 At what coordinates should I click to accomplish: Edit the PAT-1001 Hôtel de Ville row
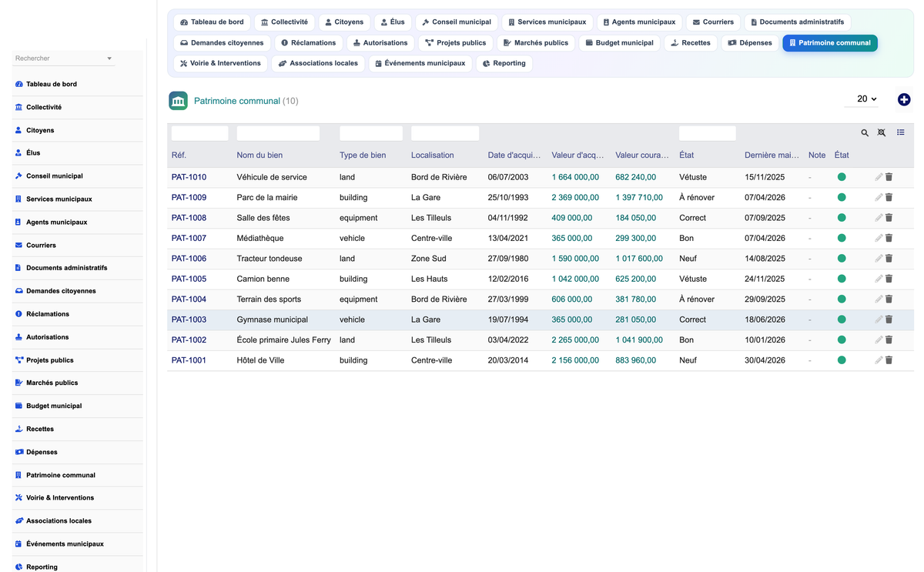(879, 360)
